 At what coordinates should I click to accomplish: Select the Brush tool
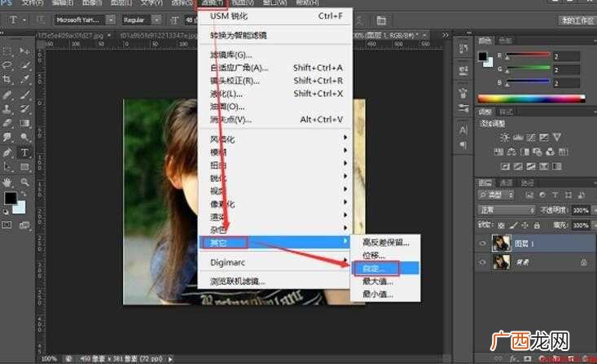click(24, 94)
